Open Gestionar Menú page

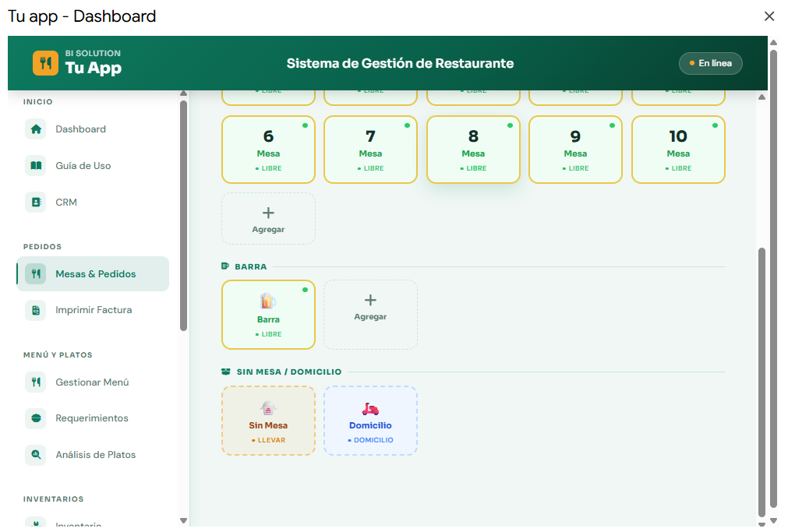93,382
